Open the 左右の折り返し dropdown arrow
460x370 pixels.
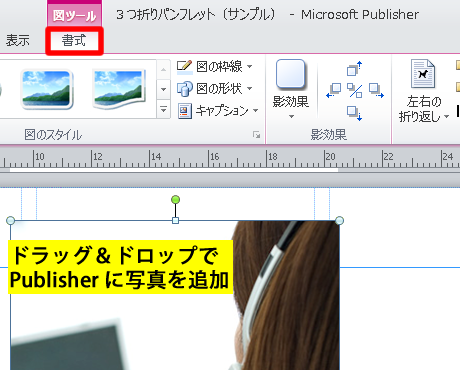click(446, 117)
